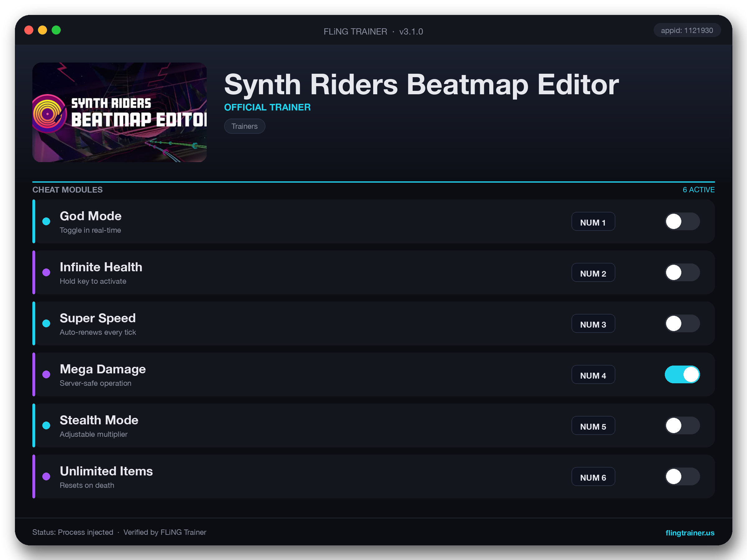The height and width of the screenshot is (560, 747).
Task: Click the Infinite Health title
Action: (101, 267)
